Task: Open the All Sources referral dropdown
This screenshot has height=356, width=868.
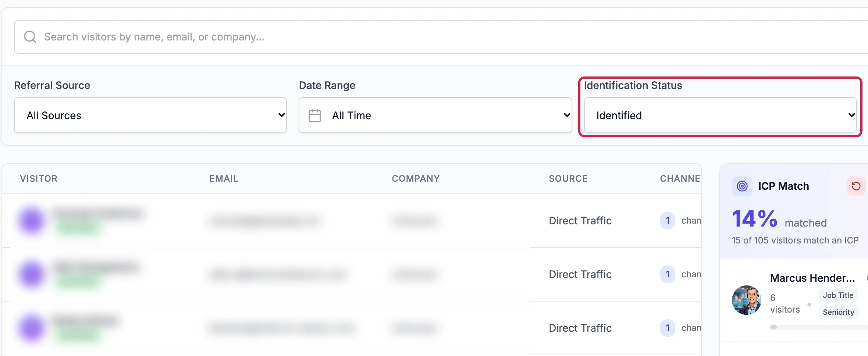Action: 150,115
